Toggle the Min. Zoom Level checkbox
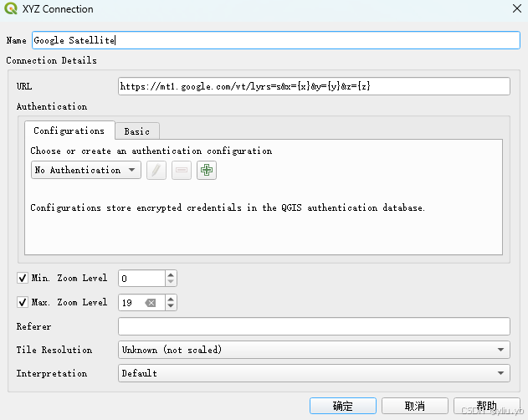528x420 pixels. click(x=23, y=279)
